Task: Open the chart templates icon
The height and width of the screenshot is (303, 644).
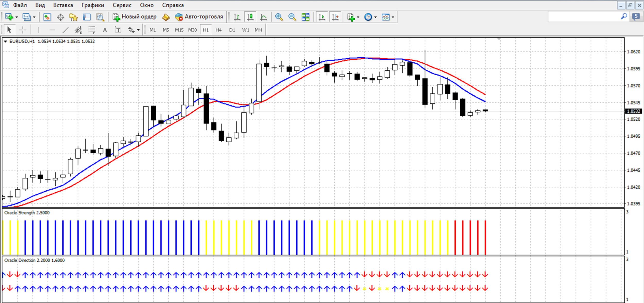Action: pyautogui.click(x=386, y=17)
